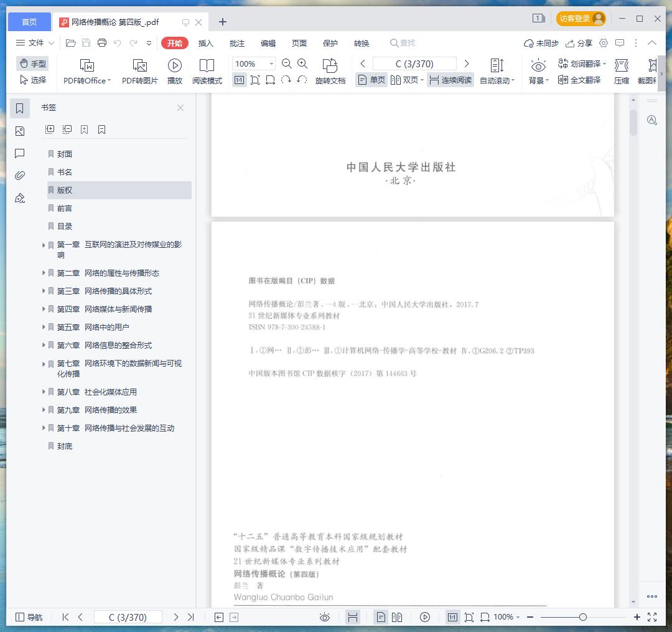The image size is (672, 632).
Task: Click the 全文翻译 full-text translation icon
Action: 579,80
